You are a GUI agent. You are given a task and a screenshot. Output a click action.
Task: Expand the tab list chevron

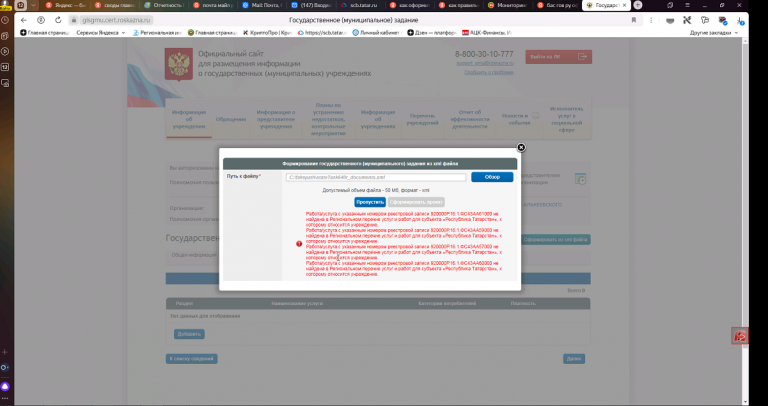pos(33,5)
